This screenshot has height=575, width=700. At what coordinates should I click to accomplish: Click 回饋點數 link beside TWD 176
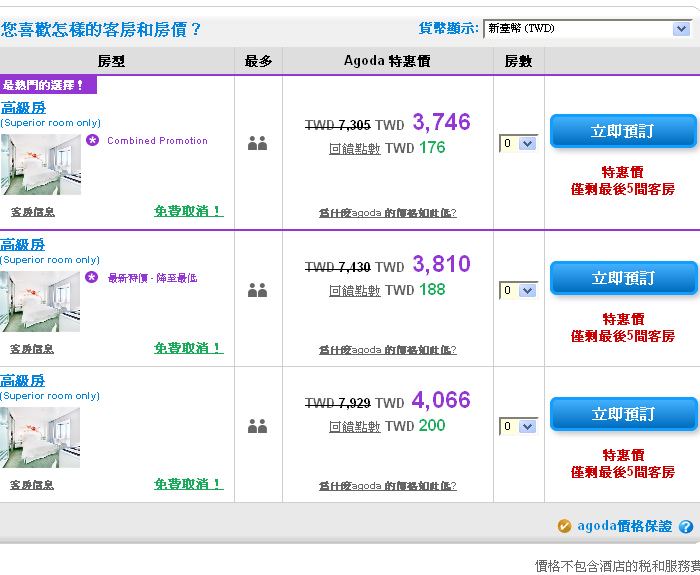[354, 149]
